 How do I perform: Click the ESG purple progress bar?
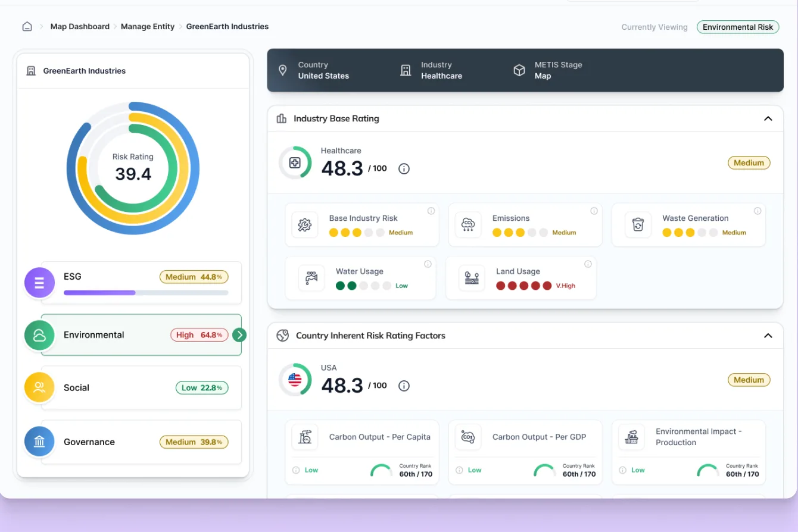tap(146, 293)
